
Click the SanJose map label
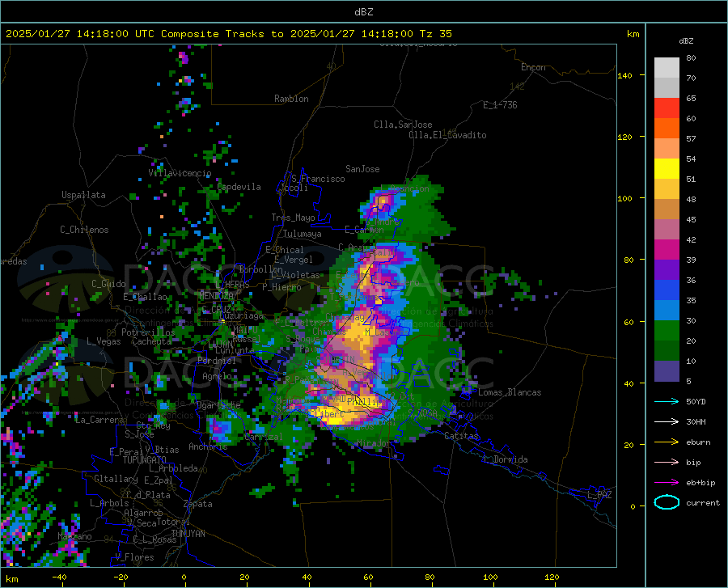(362, 169)
